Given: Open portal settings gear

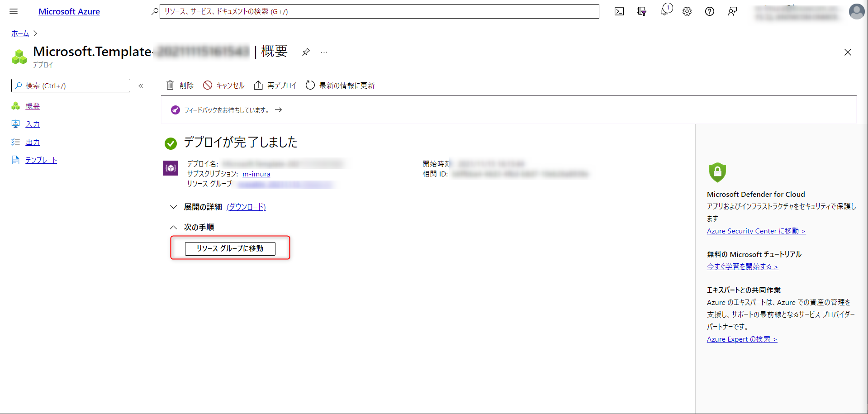Looking at the screenshot, I should tap(687, 11).
